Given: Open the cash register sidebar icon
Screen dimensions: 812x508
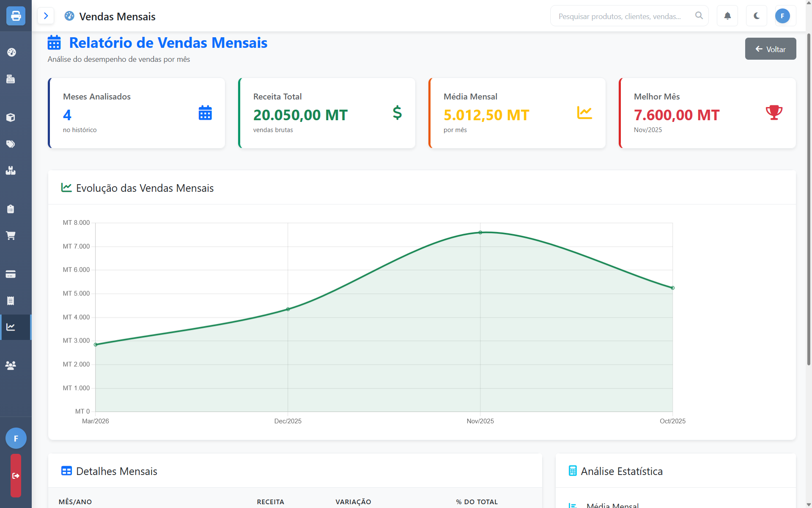Looking at the screenshot, I should click(x=11, y=79).
